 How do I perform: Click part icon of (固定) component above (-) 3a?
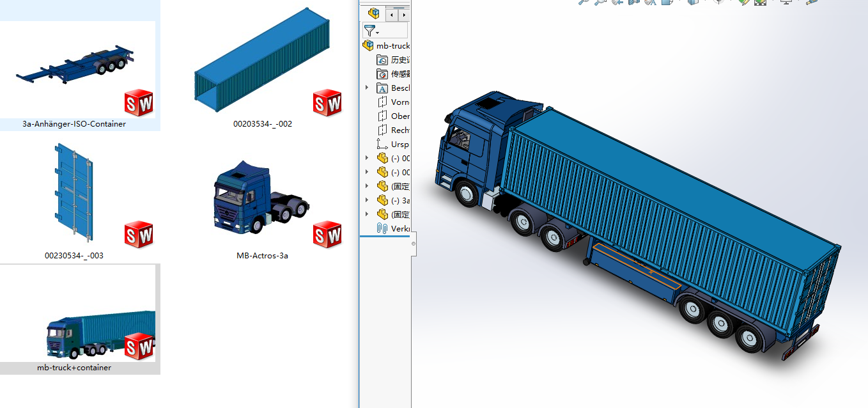tap(382, 187)
